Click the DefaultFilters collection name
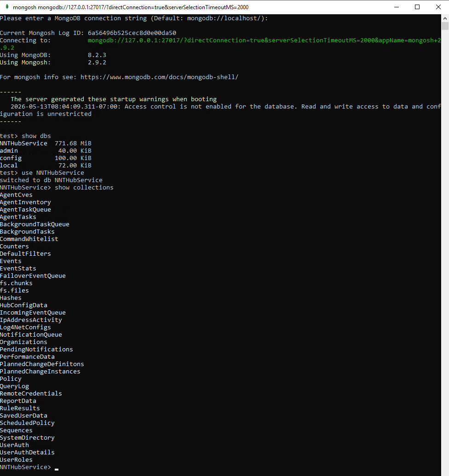This screenshot has height=476, width=449. 25,253
